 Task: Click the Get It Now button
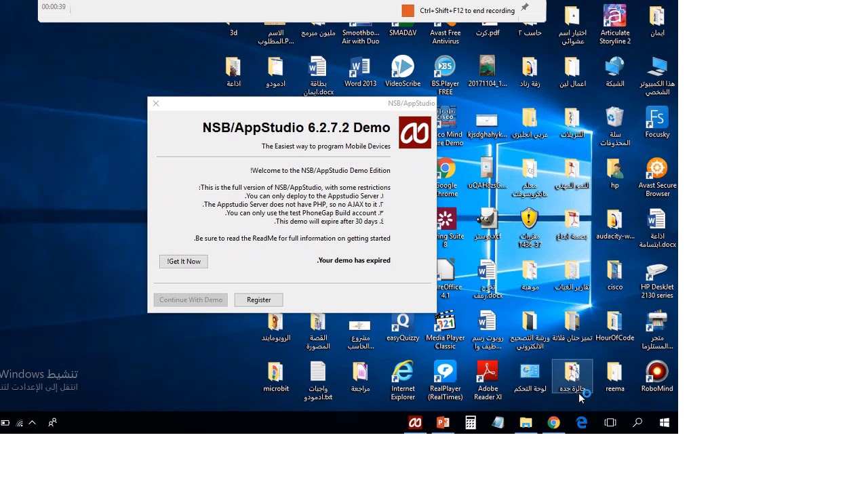click(x=184, y=262)
